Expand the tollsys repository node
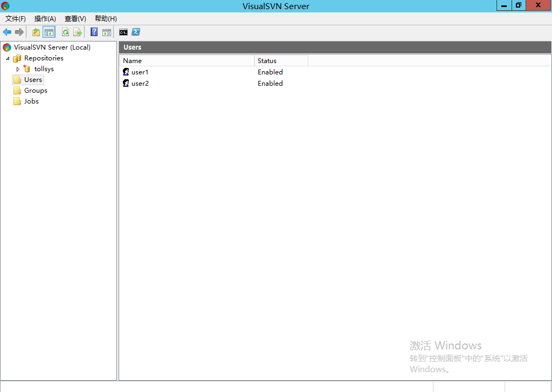This screenshot has width=552, height=392. point(18,69)
